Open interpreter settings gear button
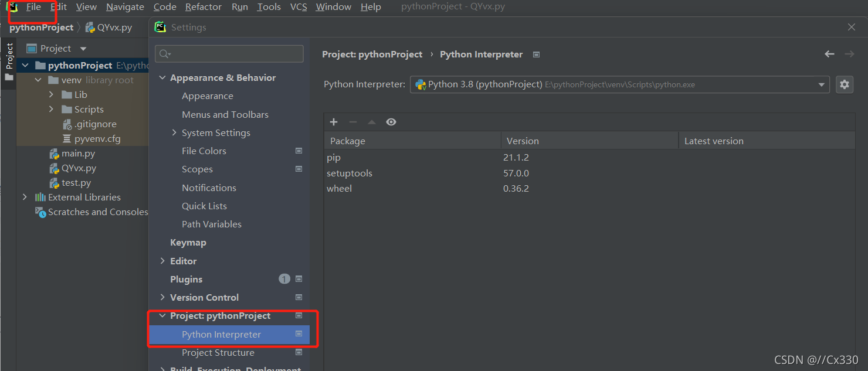Screen dimensions: 868x371 (844, 84)
